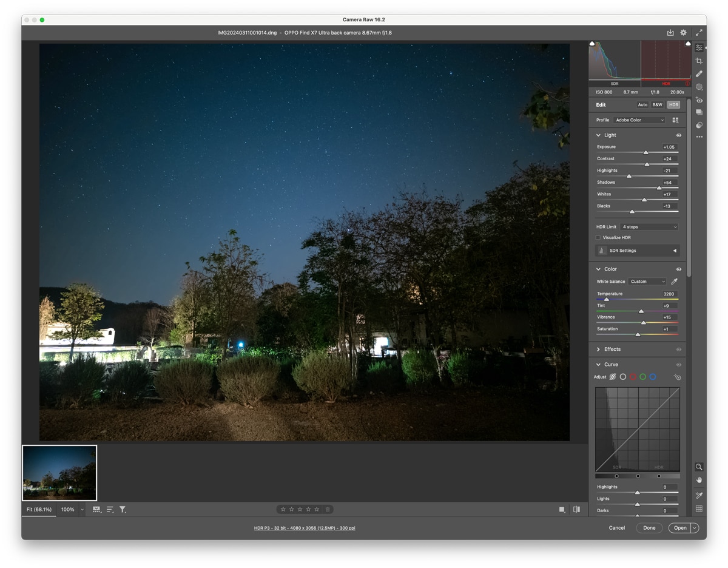Toggle the grid overlay icon
Image resolution: width=728 pixels, height=568 pixels.
point(699,509)
